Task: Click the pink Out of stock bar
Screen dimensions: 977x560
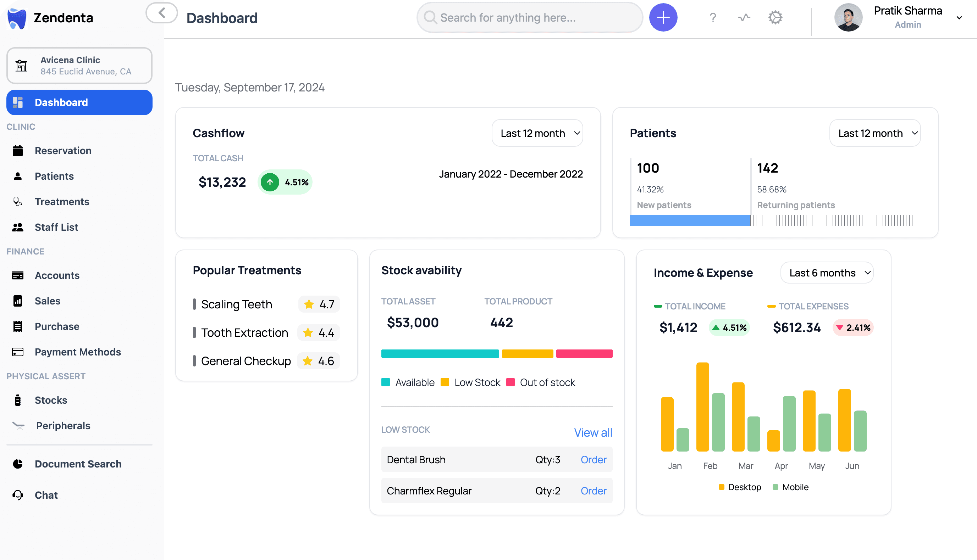Action: [x=584, y=353]
